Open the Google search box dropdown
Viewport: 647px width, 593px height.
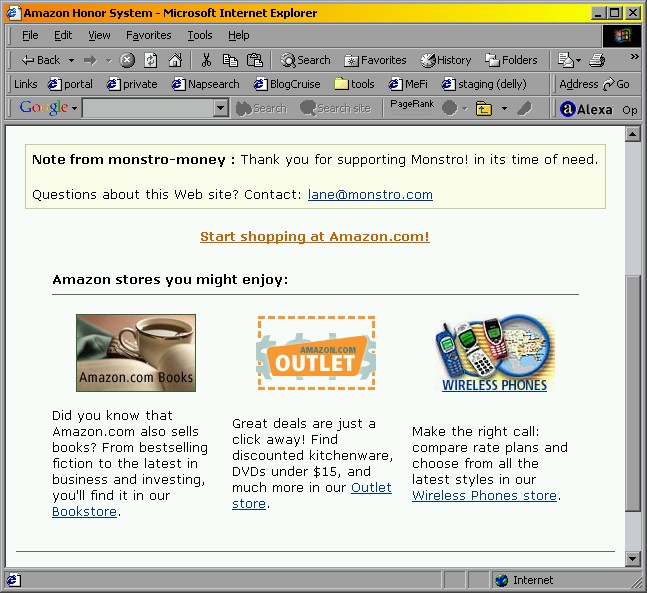221,108
